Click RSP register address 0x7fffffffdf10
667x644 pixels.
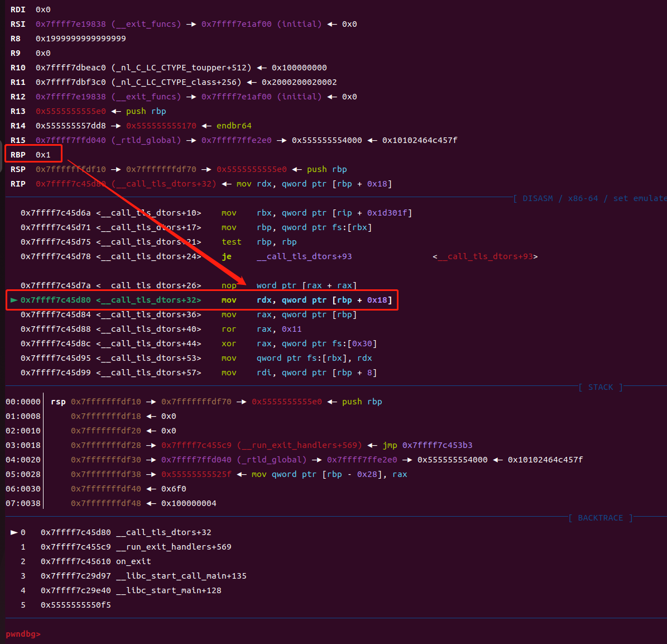point(71,169)
